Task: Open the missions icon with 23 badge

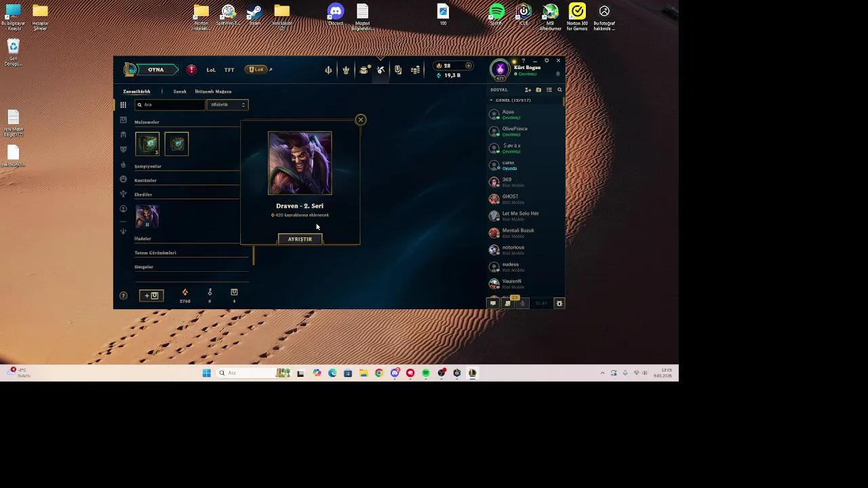Action: (508, 302)
